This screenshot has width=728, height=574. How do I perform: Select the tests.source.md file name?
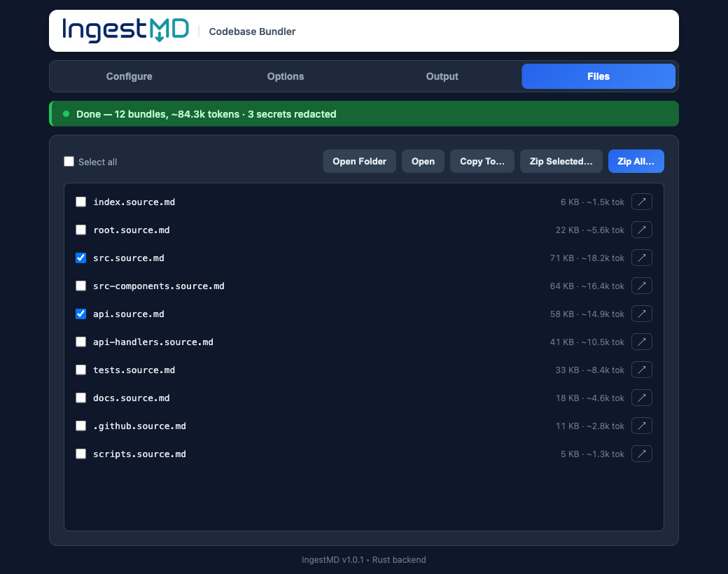(x=134, y=370)
